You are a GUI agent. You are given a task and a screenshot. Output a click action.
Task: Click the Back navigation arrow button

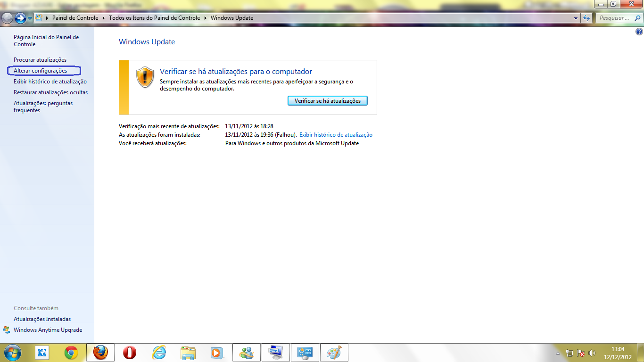coord(7,18)
